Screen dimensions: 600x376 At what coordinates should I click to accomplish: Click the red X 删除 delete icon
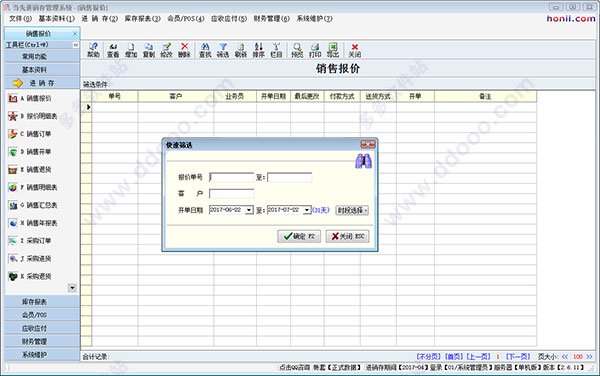[x=184, y=50]
